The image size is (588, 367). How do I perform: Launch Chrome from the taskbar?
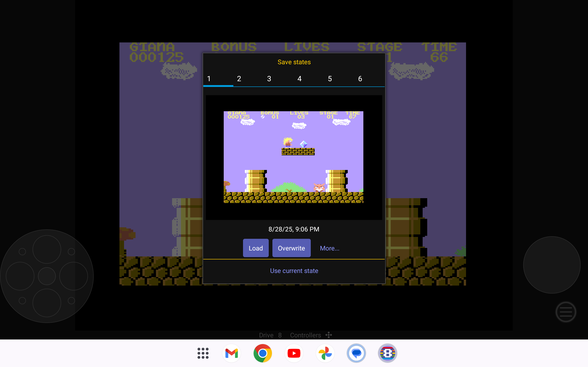click(x=262, y=353)
